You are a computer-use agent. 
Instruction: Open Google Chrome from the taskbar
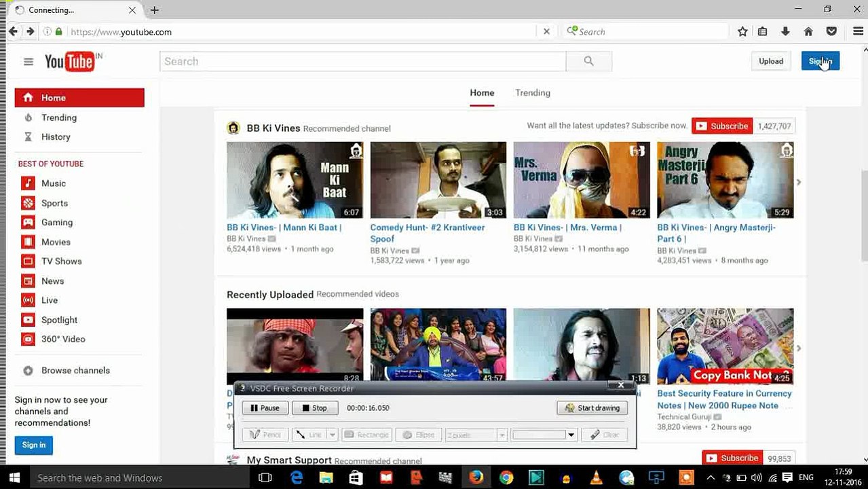pos(506,477)
